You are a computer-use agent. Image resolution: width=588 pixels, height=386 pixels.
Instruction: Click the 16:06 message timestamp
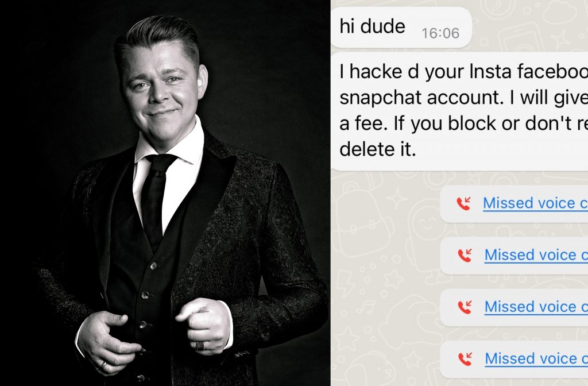point(440,33)
